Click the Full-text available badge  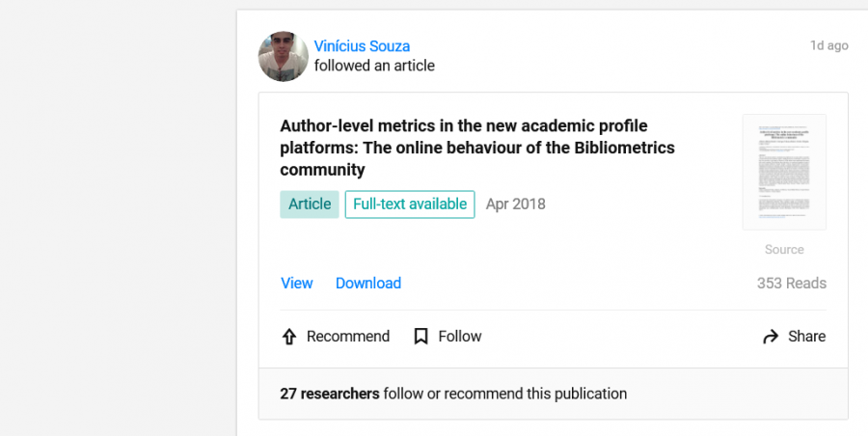pos(410,204)
